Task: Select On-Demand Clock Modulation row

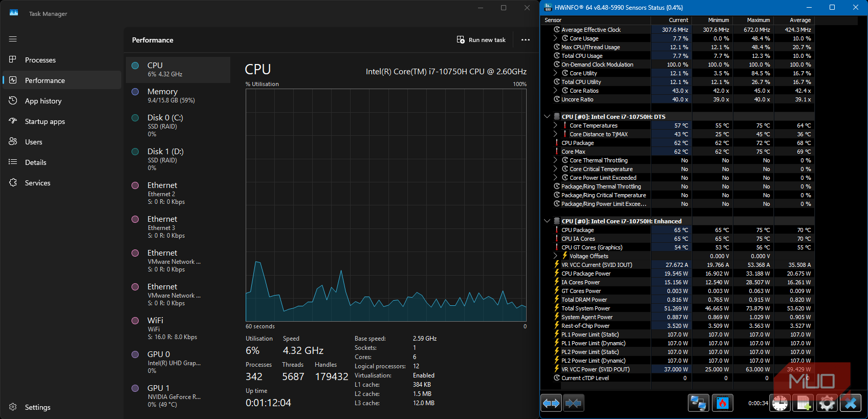Action: 678,65
